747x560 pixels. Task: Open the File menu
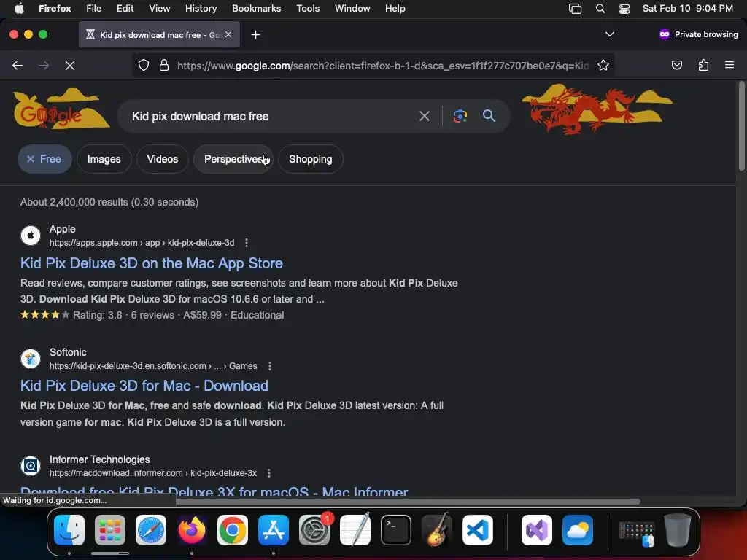(93, 8)
